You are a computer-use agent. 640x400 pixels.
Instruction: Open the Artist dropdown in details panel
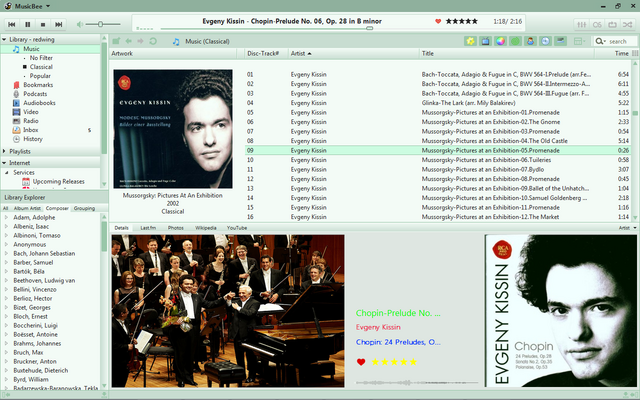pyautogui.click(x=628, y=228)
